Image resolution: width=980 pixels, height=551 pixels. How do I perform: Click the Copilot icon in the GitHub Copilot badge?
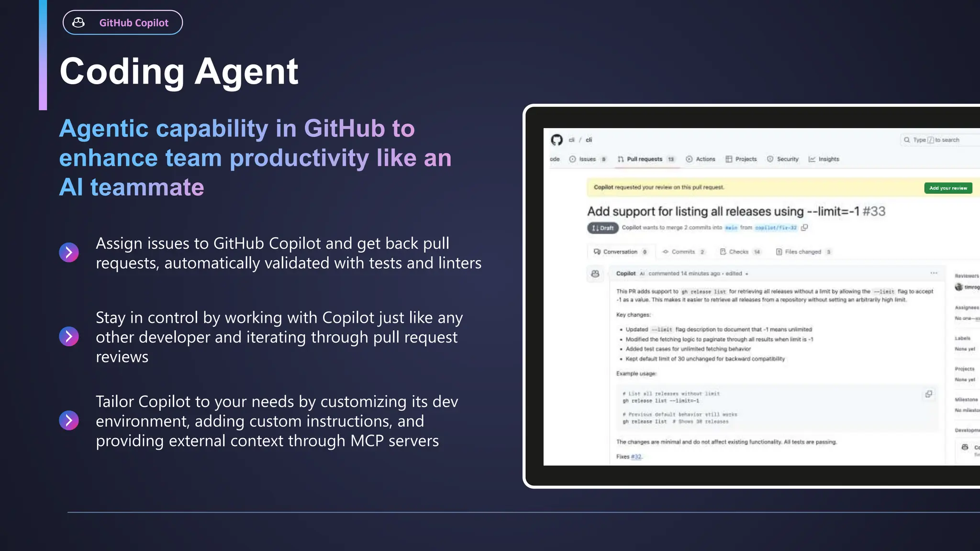coord(78,22)
